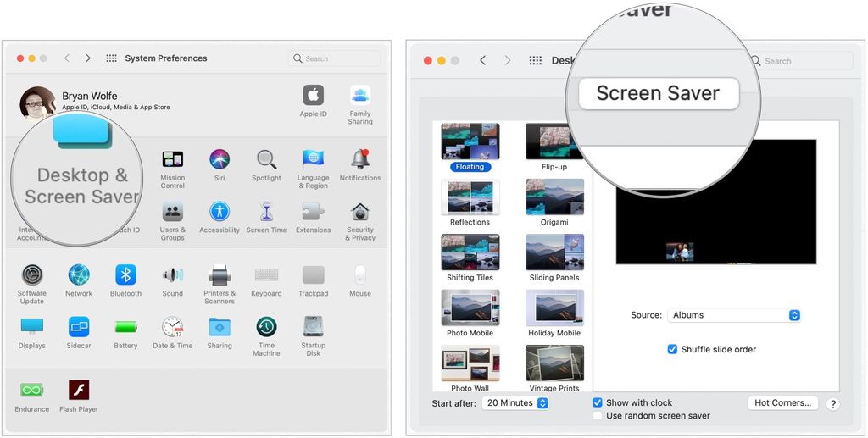The width and height of the screenshot is (868, 438).
Task: Open the Apple ID preference pane
Action: (314, 97)
